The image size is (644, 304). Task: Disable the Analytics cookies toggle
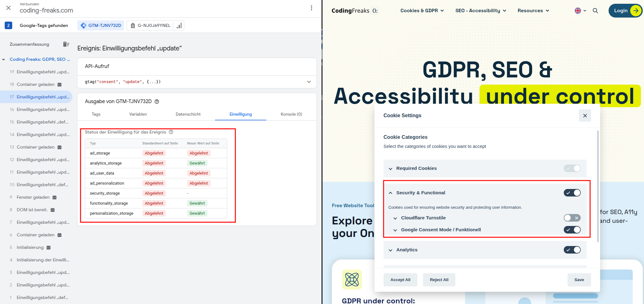tap(572, 250)
